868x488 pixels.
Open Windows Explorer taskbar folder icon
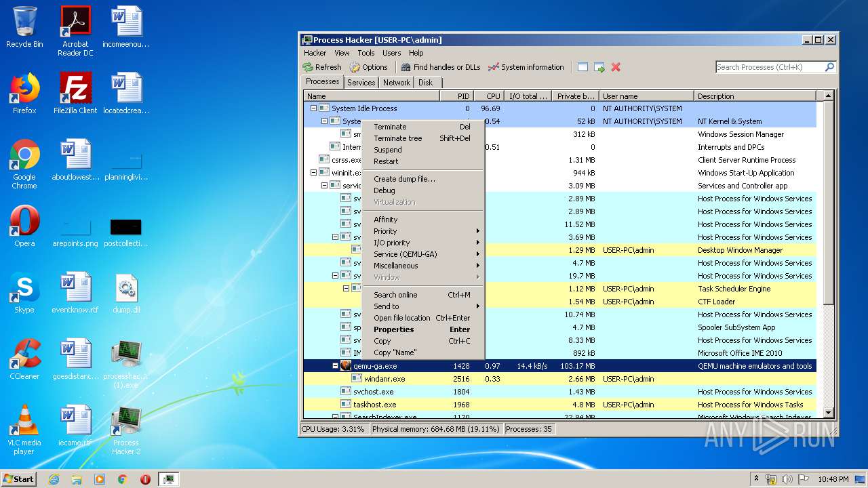coord(77,479)
